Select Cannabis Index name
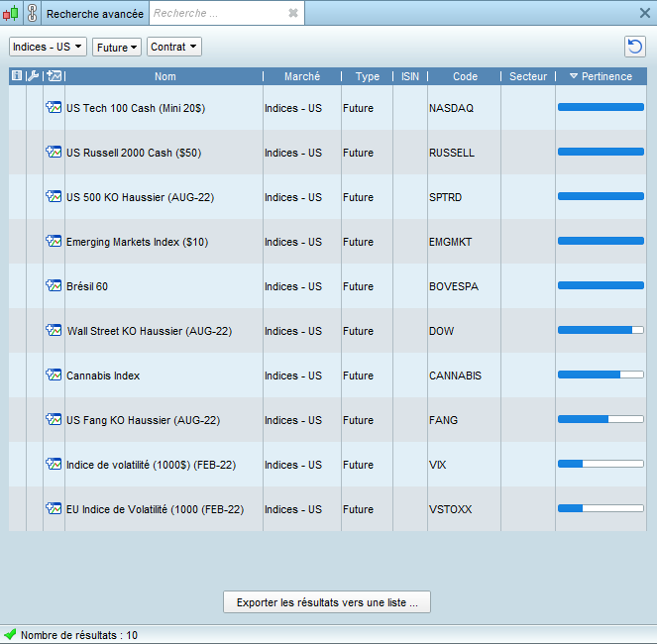The height and width of the screenshot is (644, 657). (103, 376)
